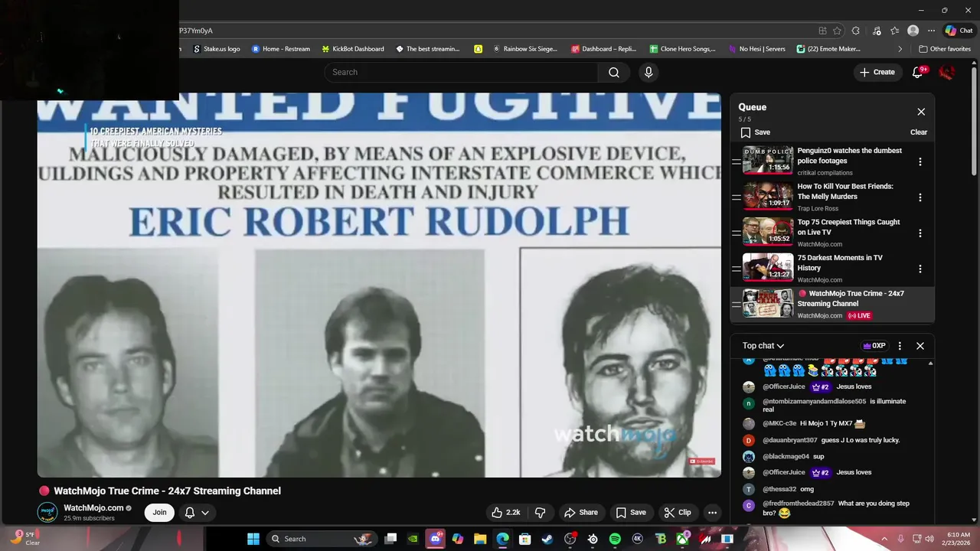980x551 pixels.
Task: Open the (22) Emote Maker bookmark
Action: tap(829, 49)
